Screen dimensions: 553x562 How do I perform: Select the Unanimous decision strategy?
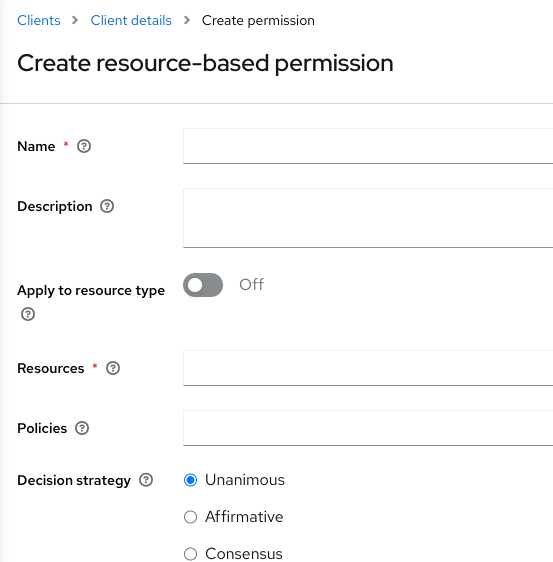point(190,480)
